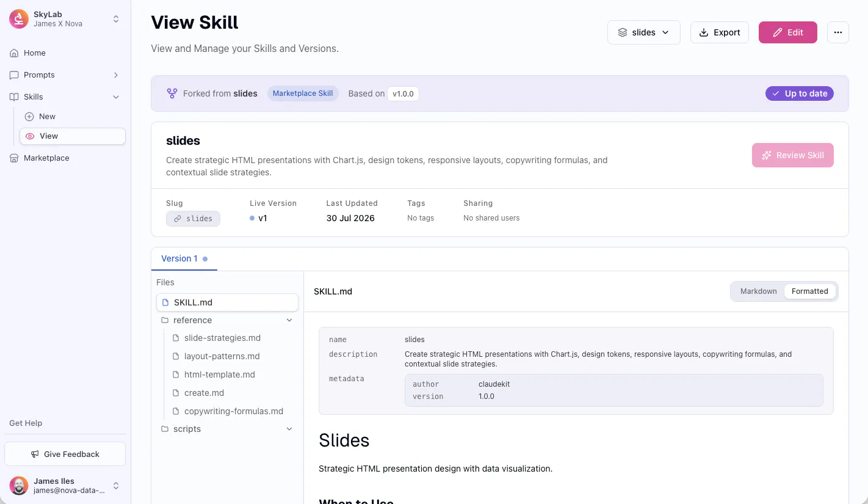Screen dimensions: 868x504
Task: Switch file view to Markdown mode
Action: (x=758, y=291)
